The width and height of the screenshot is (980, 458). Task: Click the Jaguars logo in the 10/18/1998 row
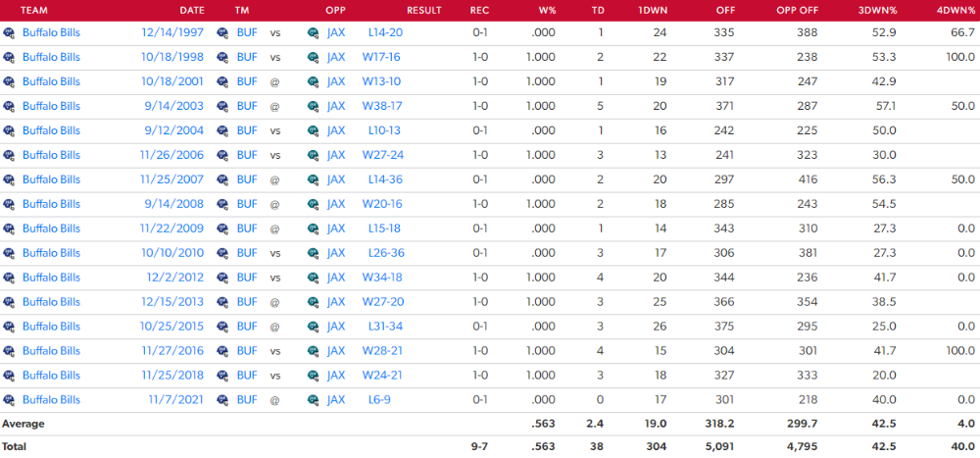(x=314, y=57)
